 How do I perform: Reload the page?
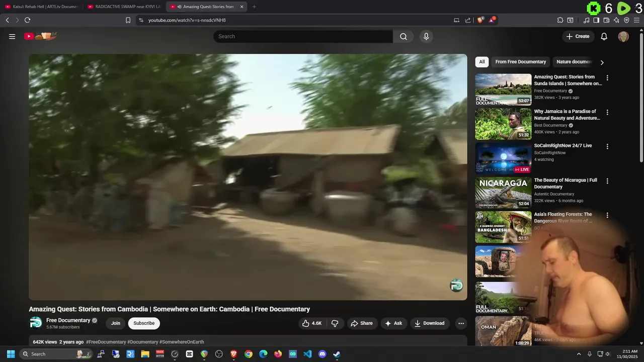coord(27,20)
